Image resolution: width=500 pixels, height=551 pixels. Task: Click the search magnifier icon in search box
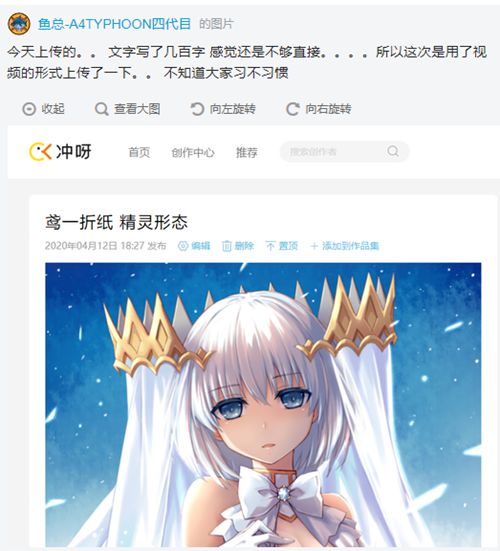[393, 151]
